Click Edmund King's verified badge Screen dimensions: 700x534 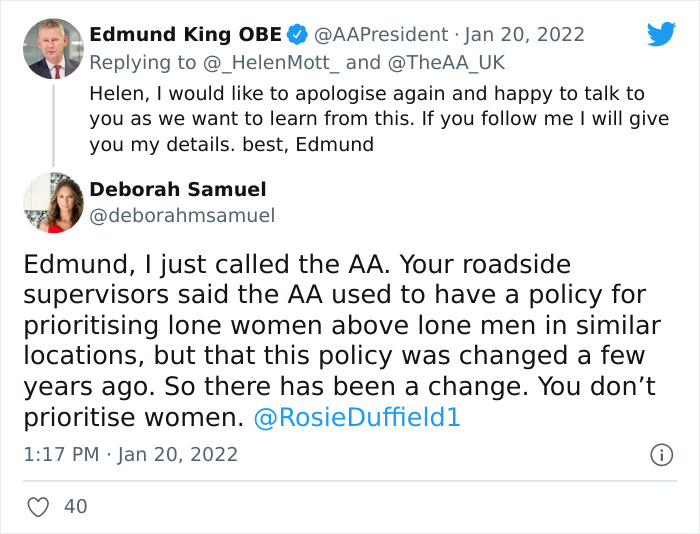point(297,35)
